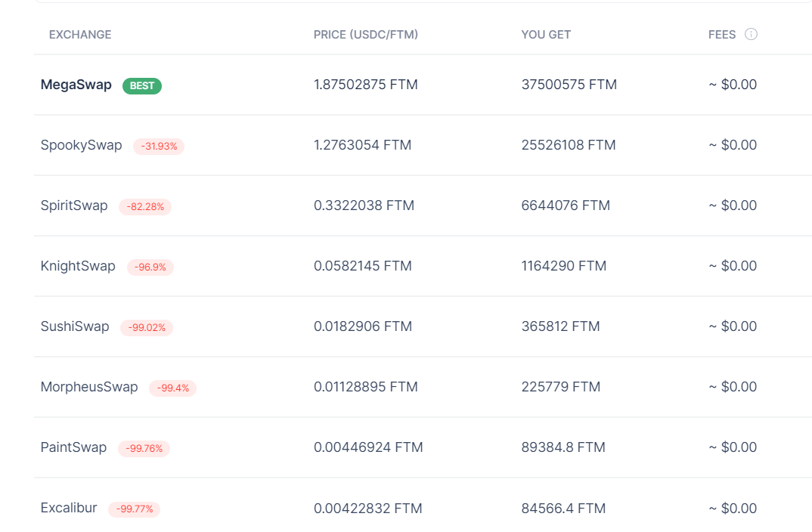
Task: Click the fee value in PaintSwap row
Action: point(733,447)
